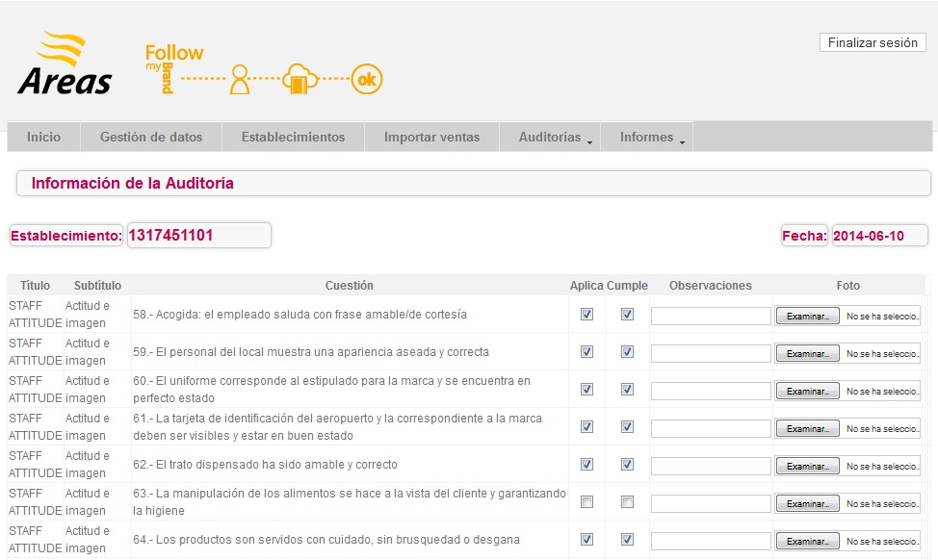Click the Finalizar sesión button
The image size is (938, 560).
873,43
